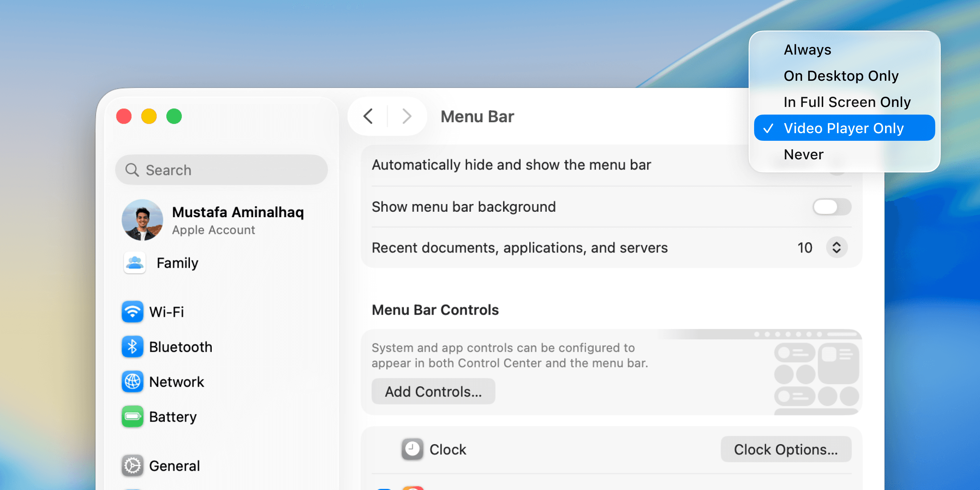980x490 pixels.
Task: Select the Battery icon in sidebar
Action: pyautogui.click(x=132, y=417)
